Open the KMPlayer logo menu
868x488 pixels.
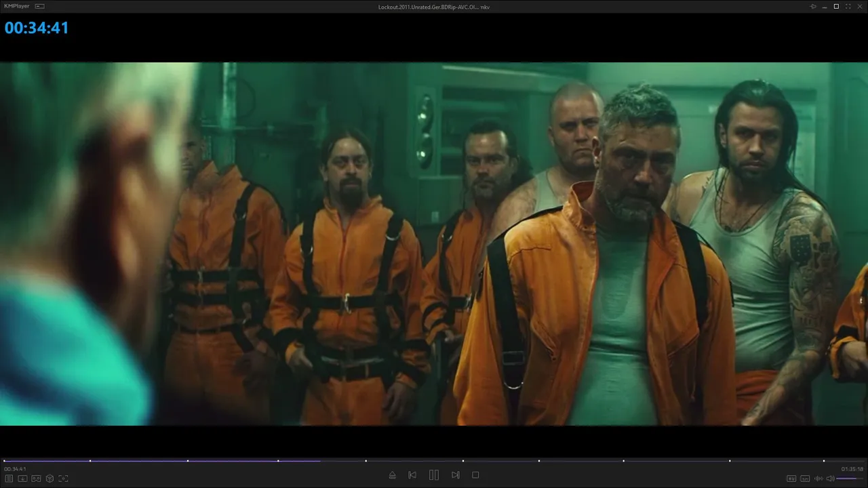point(17,6)
